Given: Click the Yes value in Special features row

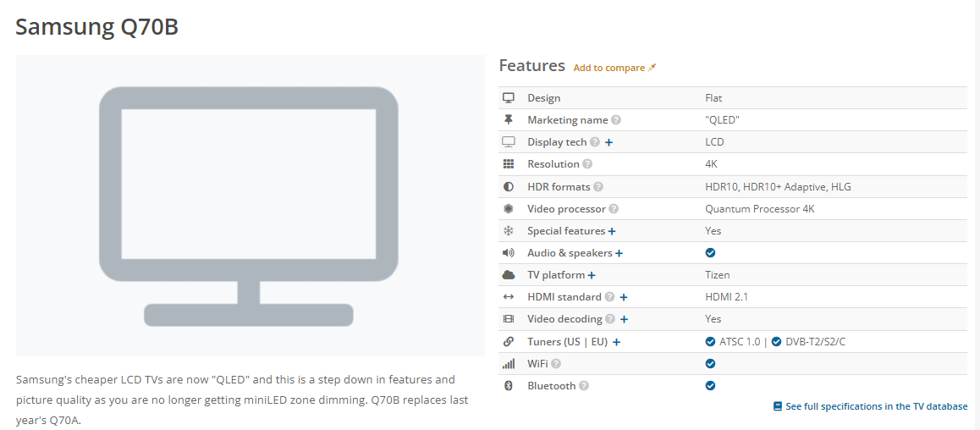Looking at the screenshot, I should coord(713,230).
